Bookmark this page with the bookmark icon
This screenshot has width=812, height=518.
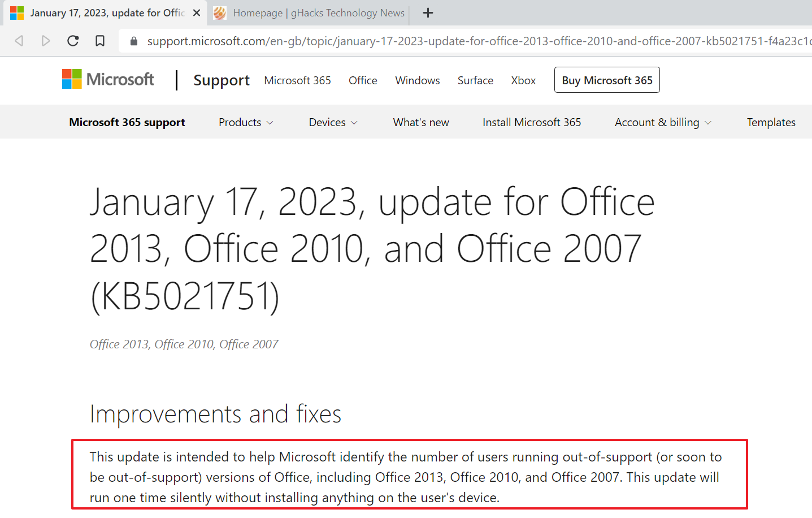point(100,41)
